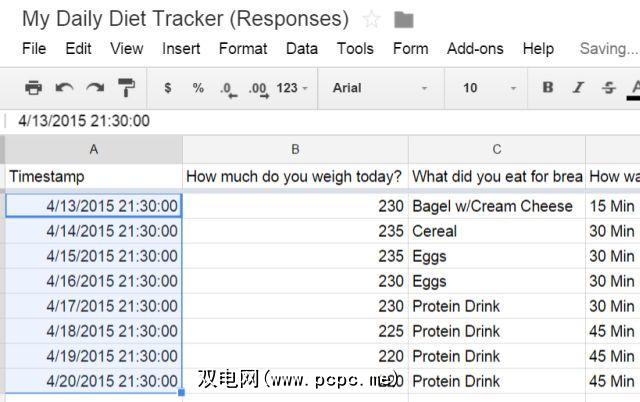The width and height of the screenshot is (640, 402).
Task: Open the Insert menu
Action: 181,48
